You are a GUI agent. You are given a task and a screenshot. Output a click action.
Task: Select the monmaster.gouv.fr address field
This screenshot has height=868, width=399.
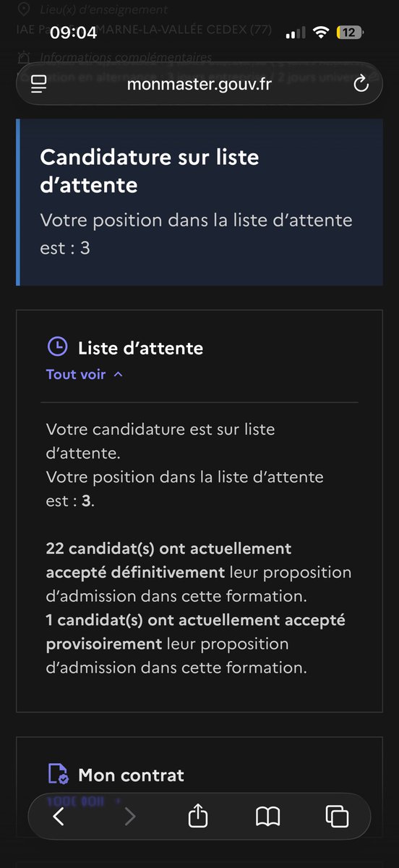click(x=199, y=85)
